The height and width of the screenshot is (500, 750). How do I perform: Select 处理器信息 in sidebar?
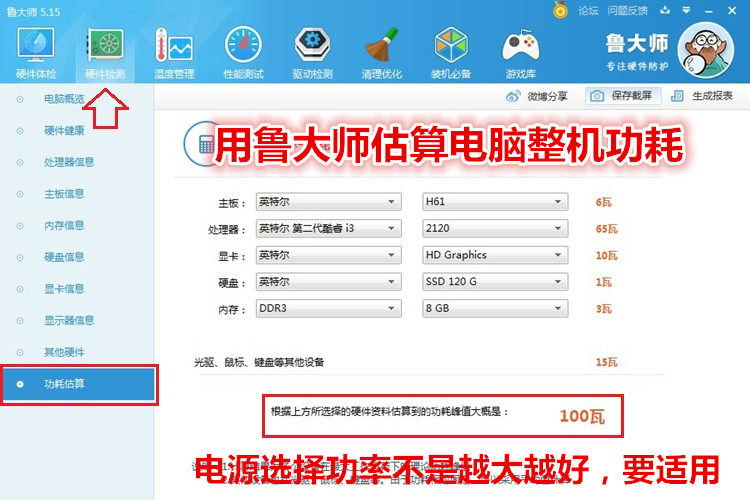(69, 162)
